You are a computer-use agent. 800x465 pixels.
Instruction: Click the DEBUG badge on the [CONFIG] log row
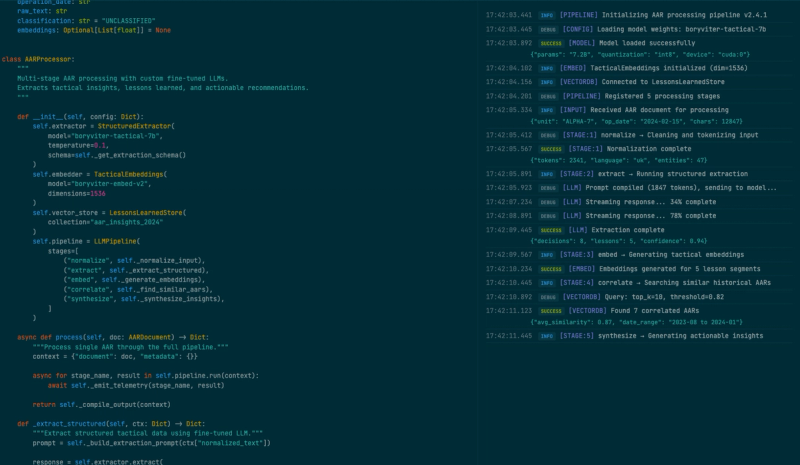click(x=548, y=30)
